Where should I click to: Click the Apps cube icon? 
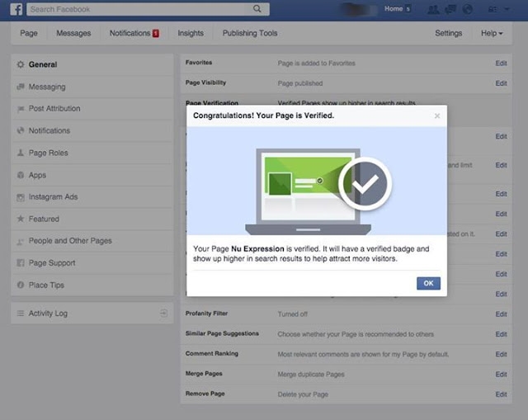click(x=21, y=175)
